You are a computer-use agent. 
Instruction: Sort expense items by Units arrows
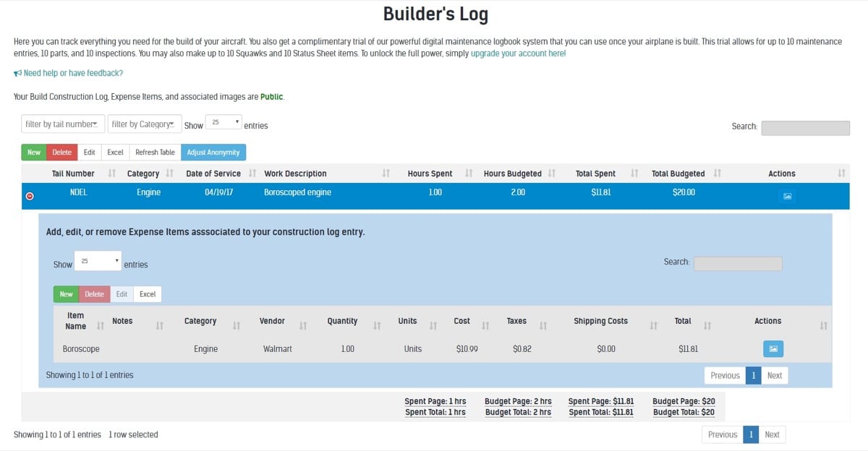(434, 326)
